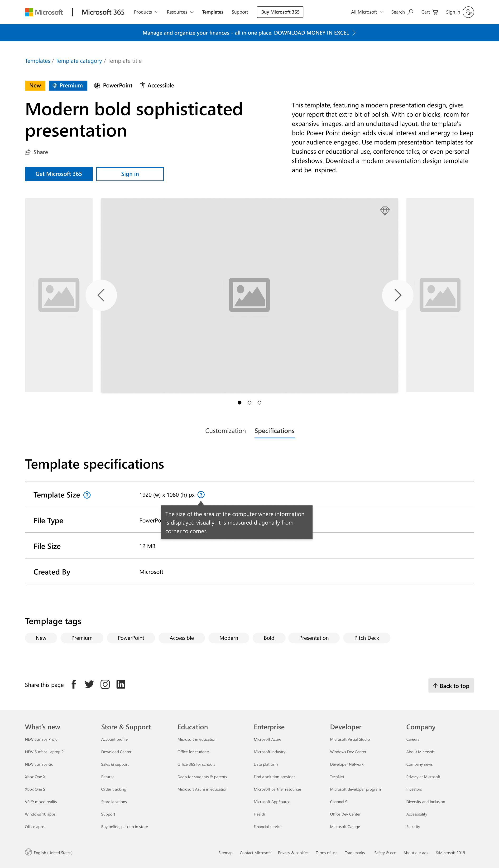Click the LinkedIn share icon
The image size is (499, 868).
point(121,684)
